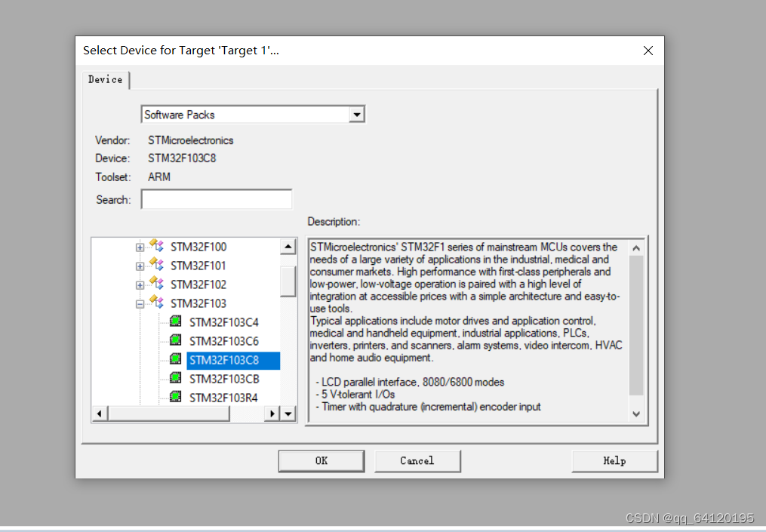
Task: Select the STM32F100 family label
Action: pyautogui.click(x=198, y=248)
